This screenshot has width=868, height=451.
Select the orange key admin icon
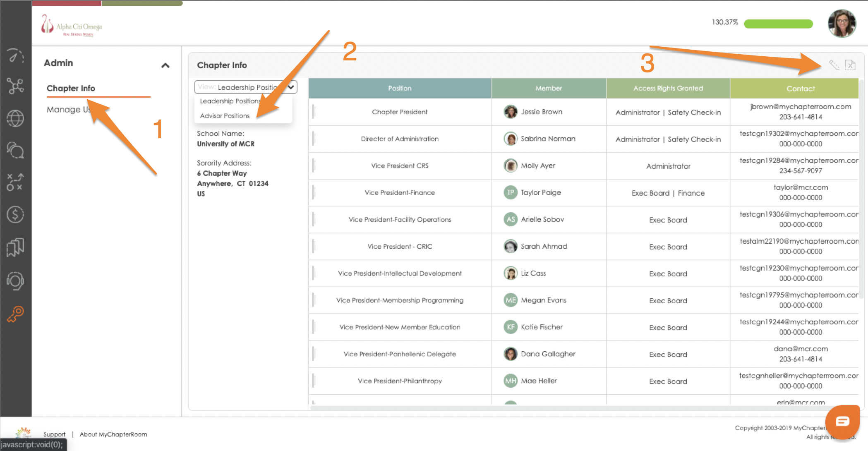pos(15,314)
